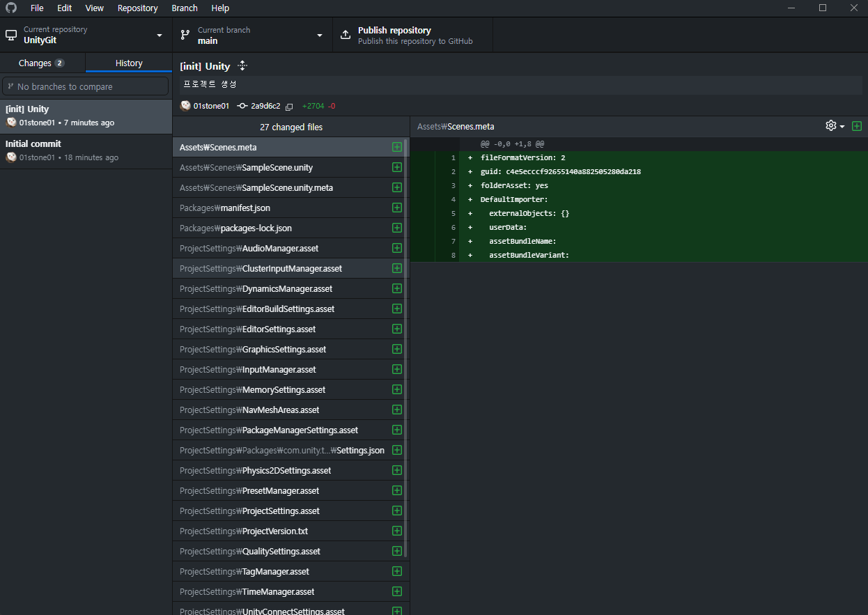Click Publish repository to GitHub button
868x615 pixels.
click(x=412, y=35)
